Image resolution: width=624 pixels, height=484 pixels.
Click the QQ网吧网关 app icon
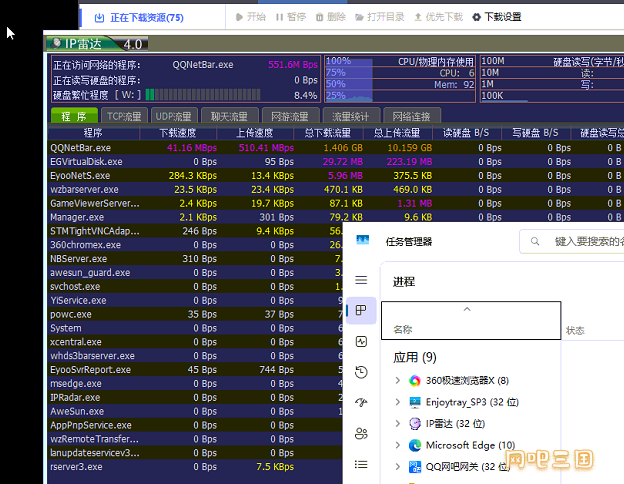point(415,467)
